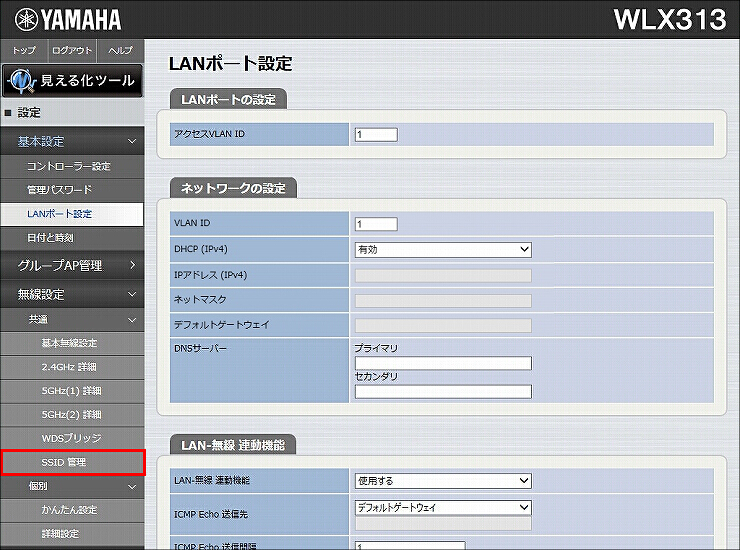Click the プライマリ DNS server field

pos(443,363)
